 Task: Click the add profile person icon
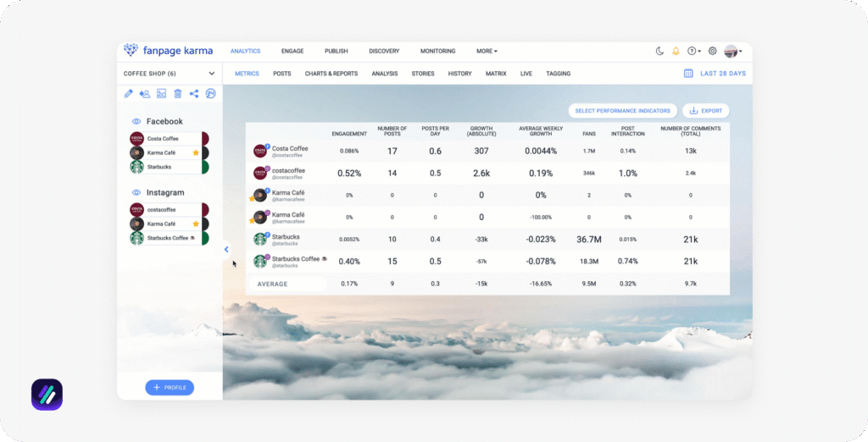[144, 94]
